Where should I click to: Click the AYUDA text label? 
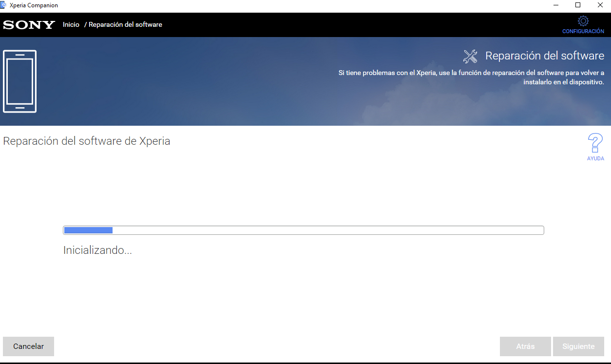coord(595,159)
